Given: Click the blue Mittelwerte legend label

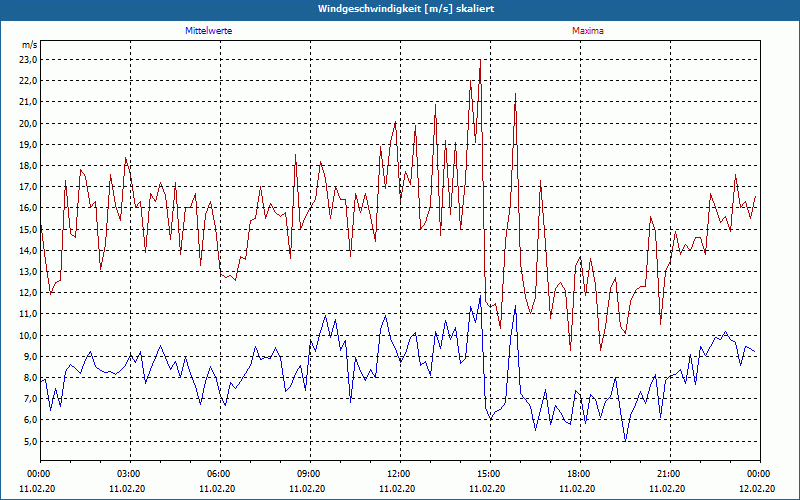Looking at the screenshot, I should tap(209, 31).
